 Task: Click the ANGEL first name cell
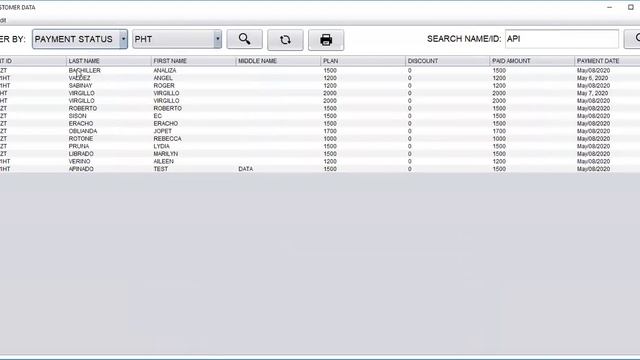pos(163,78)
